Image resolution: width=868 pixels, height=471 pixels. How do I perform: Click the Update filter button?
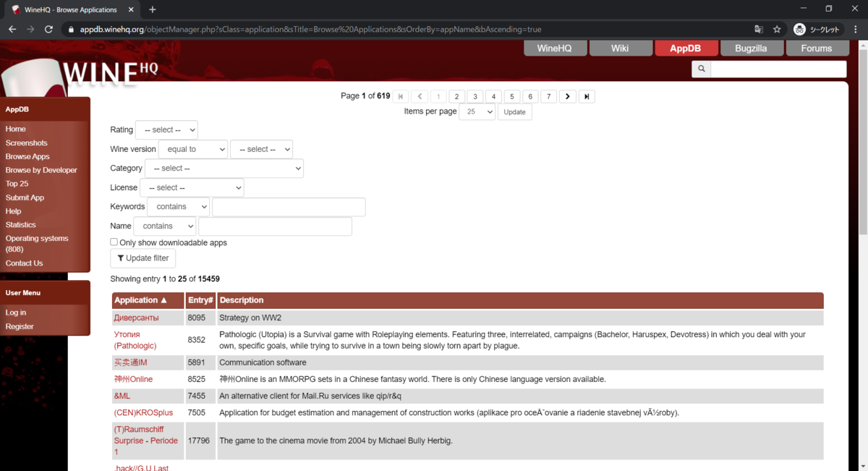click(142, 258)
